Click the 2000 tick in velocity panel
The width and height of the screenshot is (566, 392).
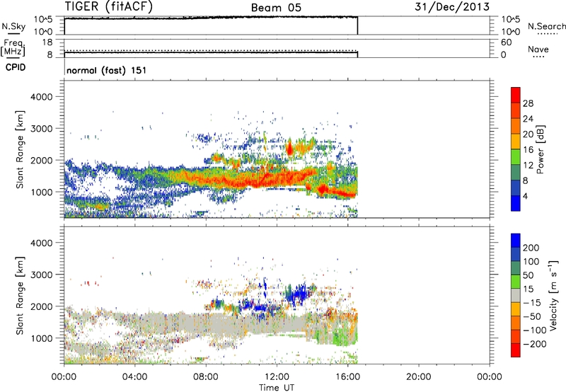(42, 306)
